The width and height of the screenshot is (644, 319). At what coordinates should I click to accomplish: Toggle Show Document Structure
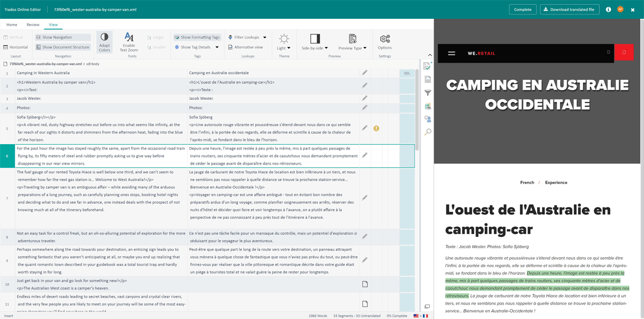click(x=62, y=47)
